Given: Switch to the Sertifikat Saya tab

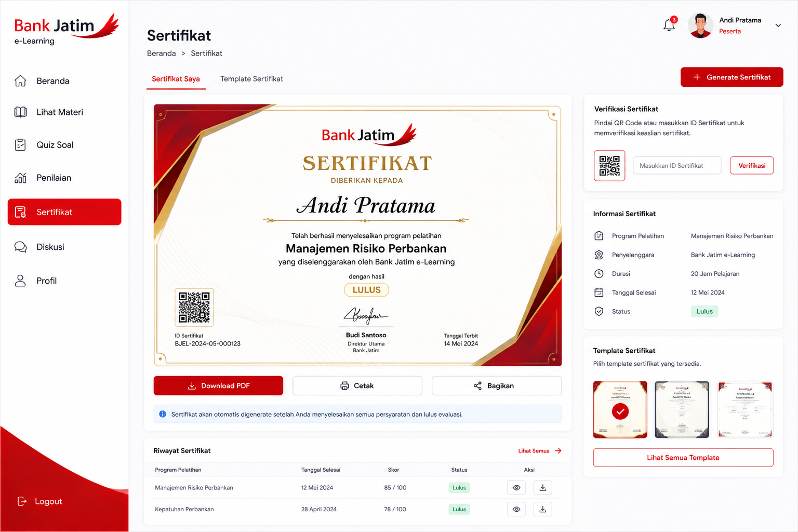Looking at the screenshot, I should 176,79.
